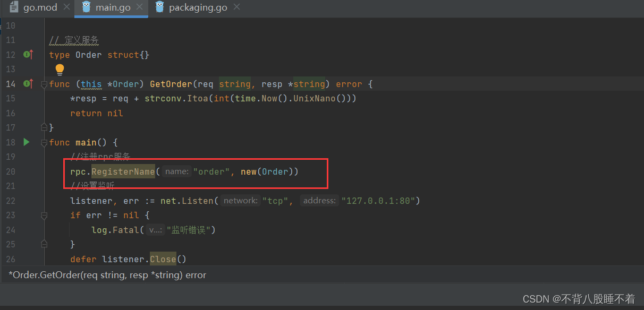
Task: Click the "order" string literal
Action: (211, 171)
